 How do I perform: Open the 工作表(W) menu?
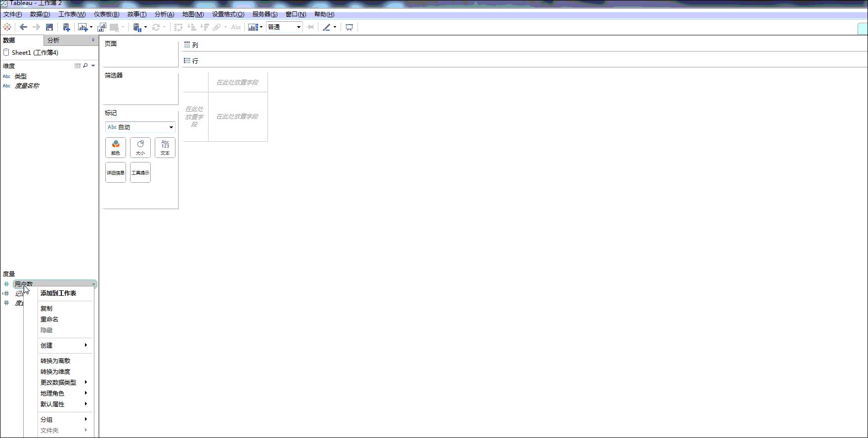point(72,14)
